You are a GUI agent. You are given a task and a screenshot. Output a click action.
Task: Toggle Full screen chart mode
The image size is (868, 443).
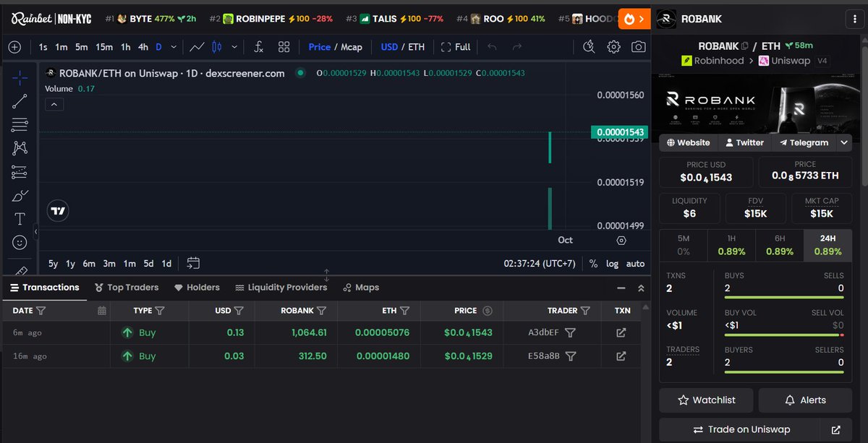pyautogui.click(x=456, y=47)
